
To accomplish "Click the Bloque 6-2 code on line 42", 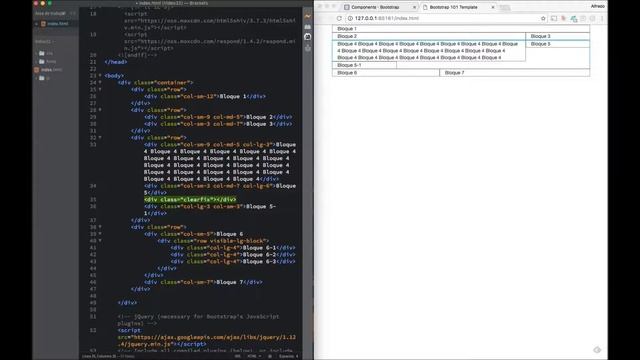I will click(233, 255).
